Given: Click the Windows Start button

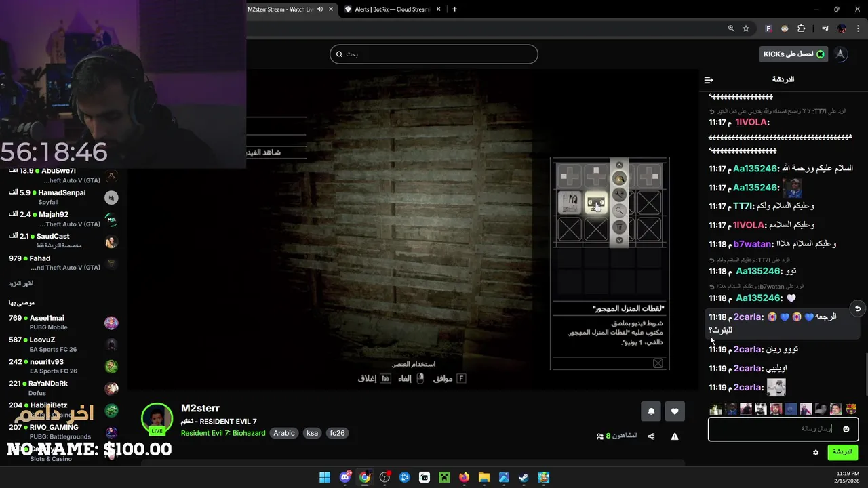Looking at the screenshot, I should click(x=325, y=477).
